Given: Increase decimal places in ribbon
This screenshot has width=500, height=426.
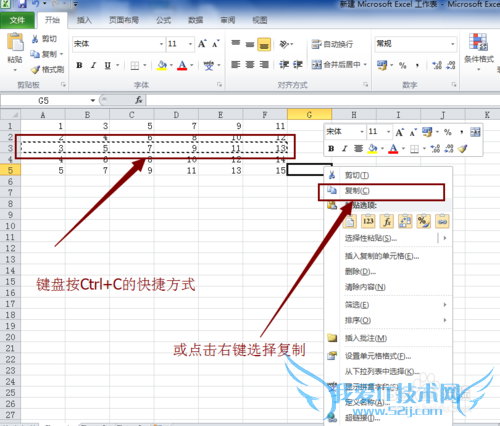Looking at the screenshot, I should pyautogui.click(x=437, y=65).
